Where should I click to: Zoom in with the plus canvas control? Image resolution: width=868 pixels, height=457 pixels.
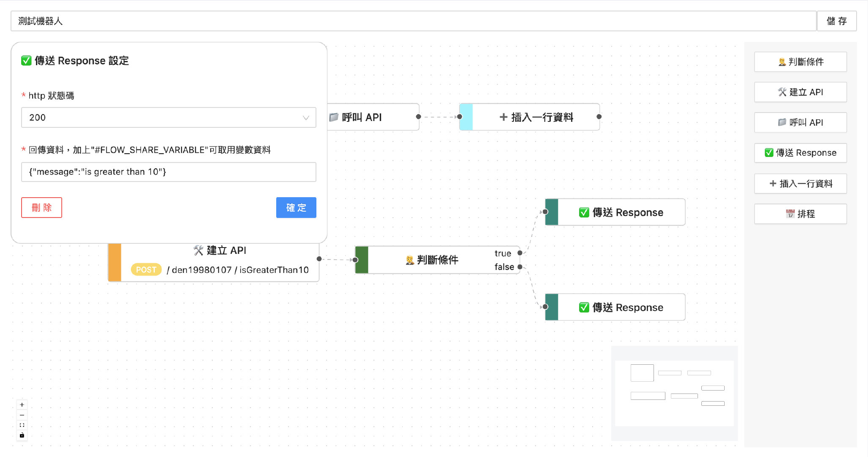tap(22, 405)
